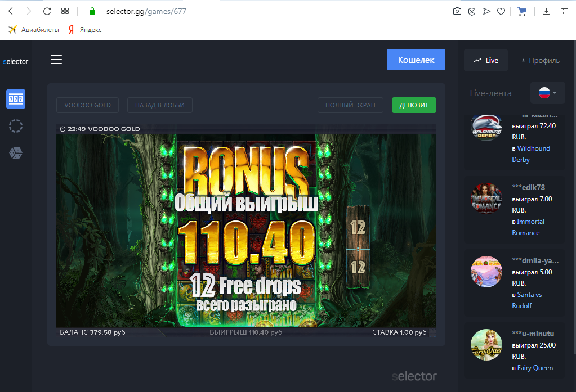Screen dimensions: 576x392
Task: Open browser downloads
Action: pyautogui.click(x=546, y=11)
